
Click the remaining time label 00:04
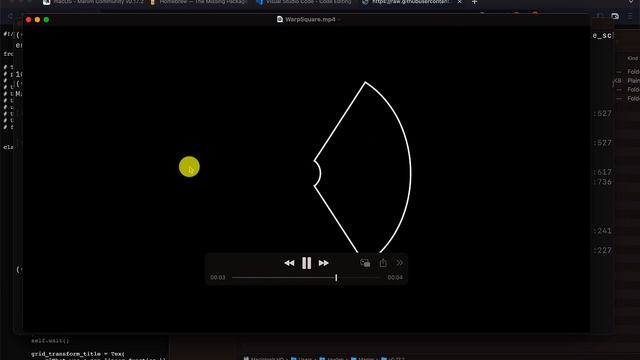[395, 278]
